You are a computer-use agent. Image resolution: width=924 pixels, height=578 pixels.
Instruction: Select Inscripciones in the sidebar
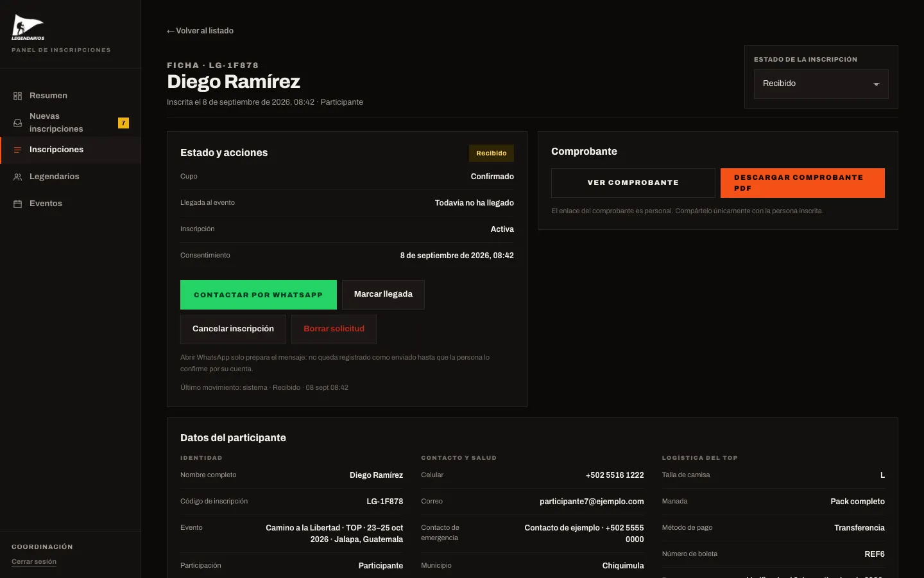coord(71,150)
